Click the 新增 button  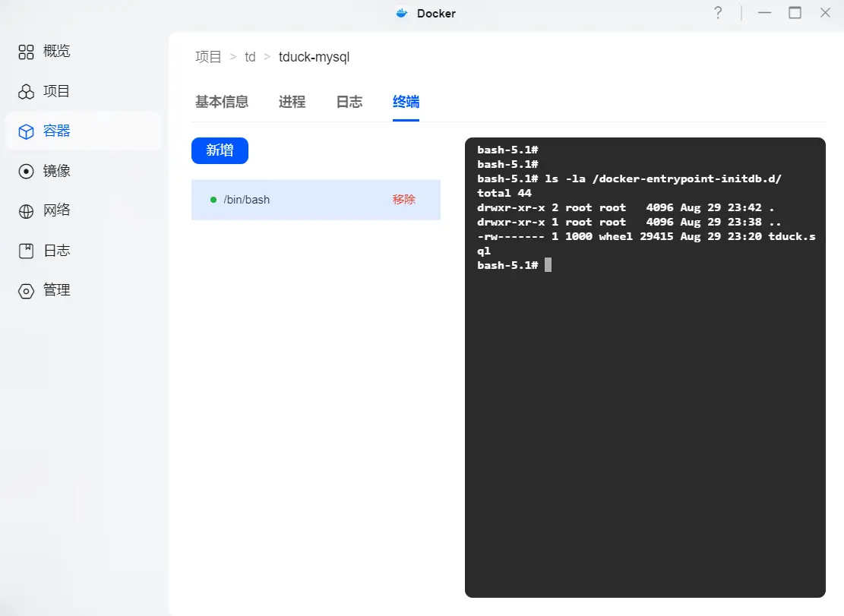pos(220,150)
